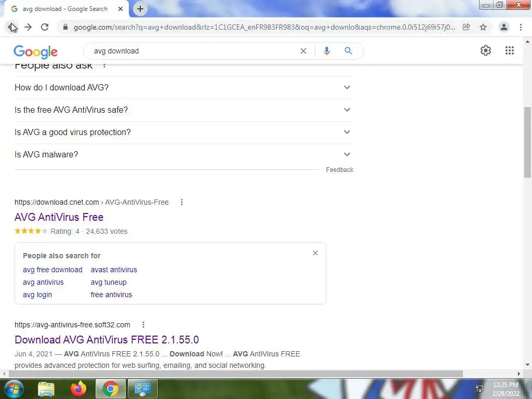Submit search with the magnifying glass icon

click(x=349, y=51)
